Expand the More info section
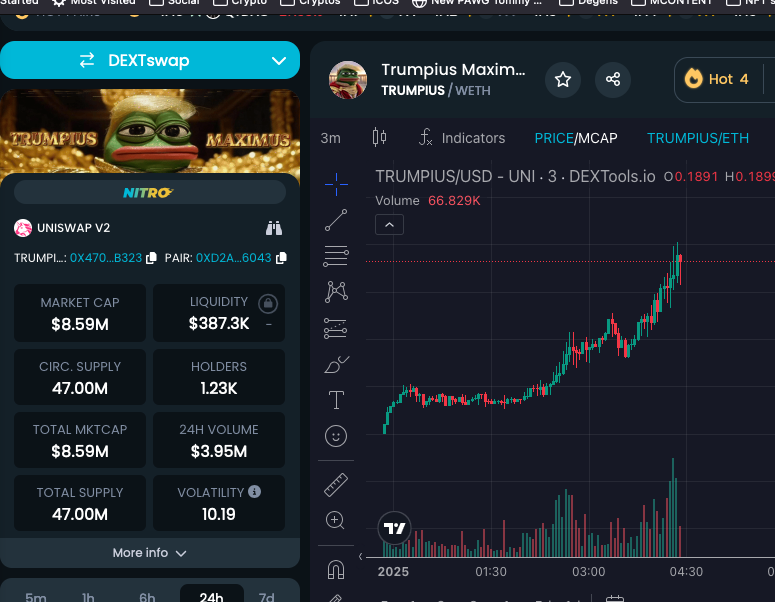The height and width of the screenshot is (602, 775). point(150,553)
